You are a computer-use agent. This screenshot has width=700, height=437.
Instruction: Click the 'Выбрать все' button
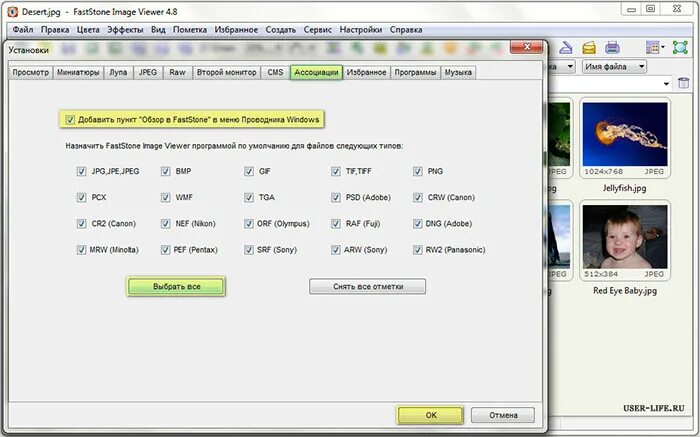(x=176, y=287)
